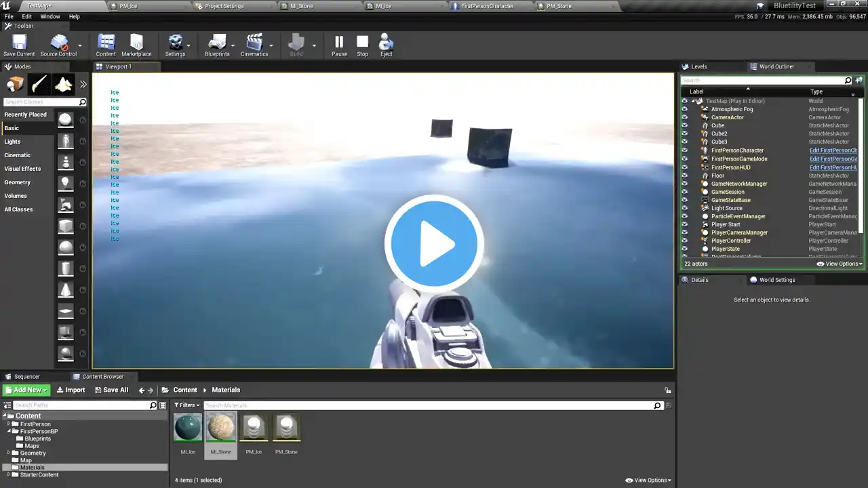Image resolution: width=868 pixels, height=488 pixels.
Task: Open the Marketplace from the toolbar
Action: coord(136,45)
